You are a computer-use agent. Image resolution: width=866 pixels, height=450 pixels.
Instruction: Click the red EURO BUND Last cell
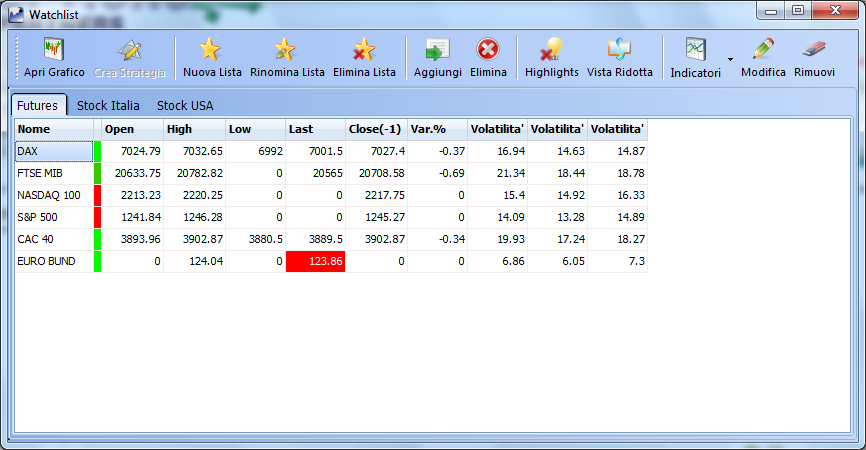point(315,261)
